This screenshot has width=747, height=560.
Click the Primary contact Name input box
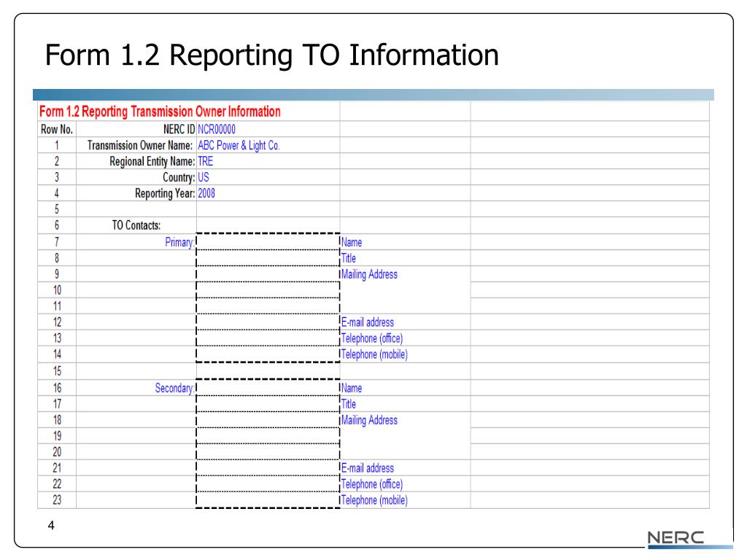coord(268,241)
